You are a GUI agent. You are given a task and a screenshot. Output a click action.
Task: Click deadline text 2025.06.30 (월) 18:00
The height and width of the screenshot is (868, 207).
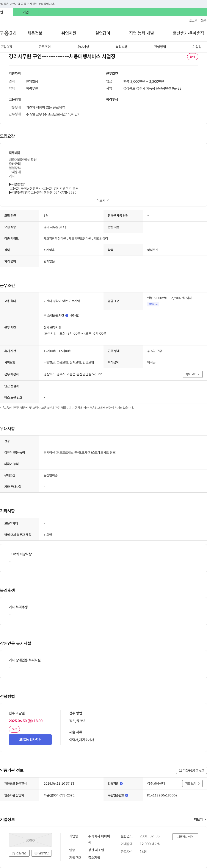pyautogui.click(x=26, y=721)
